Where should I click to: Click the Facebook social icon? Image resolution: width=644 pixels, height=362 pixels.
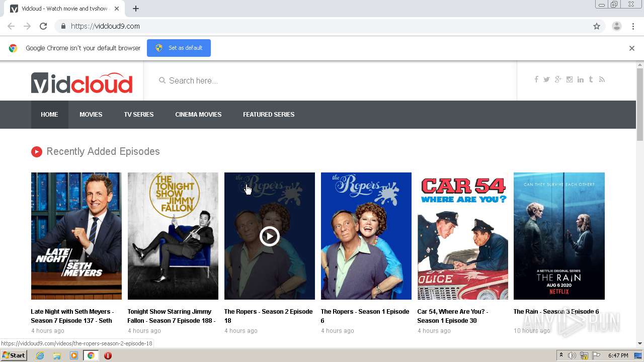[536, 79]
